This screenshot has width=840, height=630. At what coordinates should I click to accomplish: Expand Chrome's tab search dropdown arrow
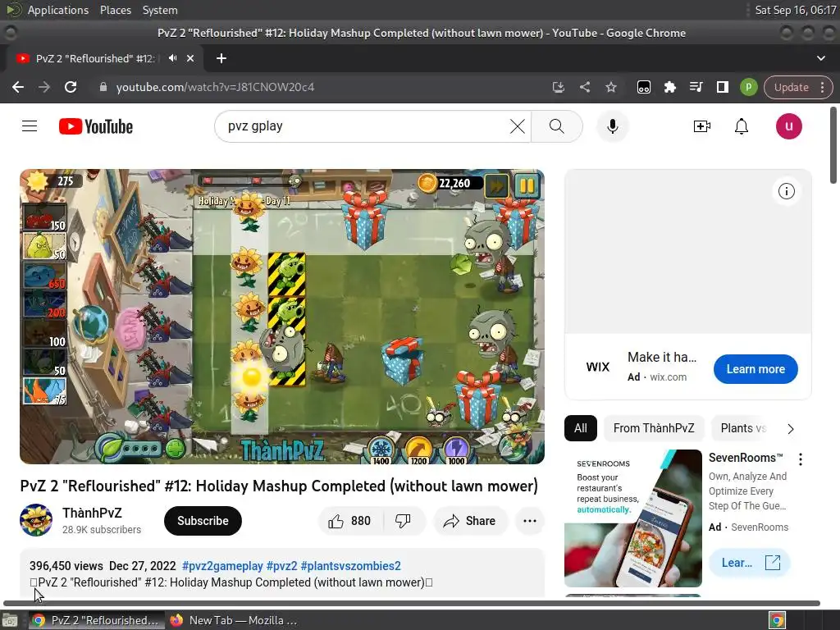pyautogui.click(x=820, y=58)
